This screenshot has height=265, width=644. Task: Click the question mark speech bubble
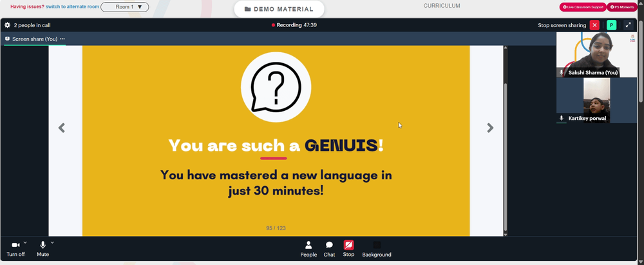coord(276,87)
